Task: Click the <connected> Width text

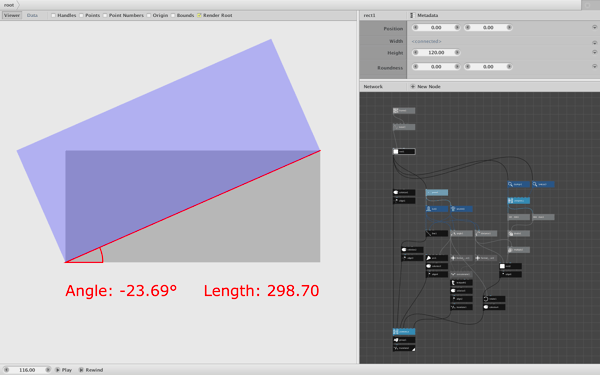Action: tap(426, 41)
